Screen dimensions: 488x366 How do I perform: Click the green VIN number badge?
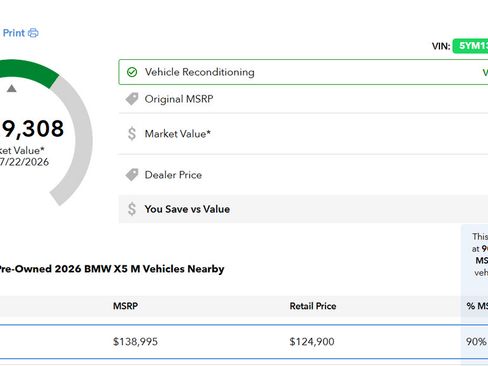[470, 46]
